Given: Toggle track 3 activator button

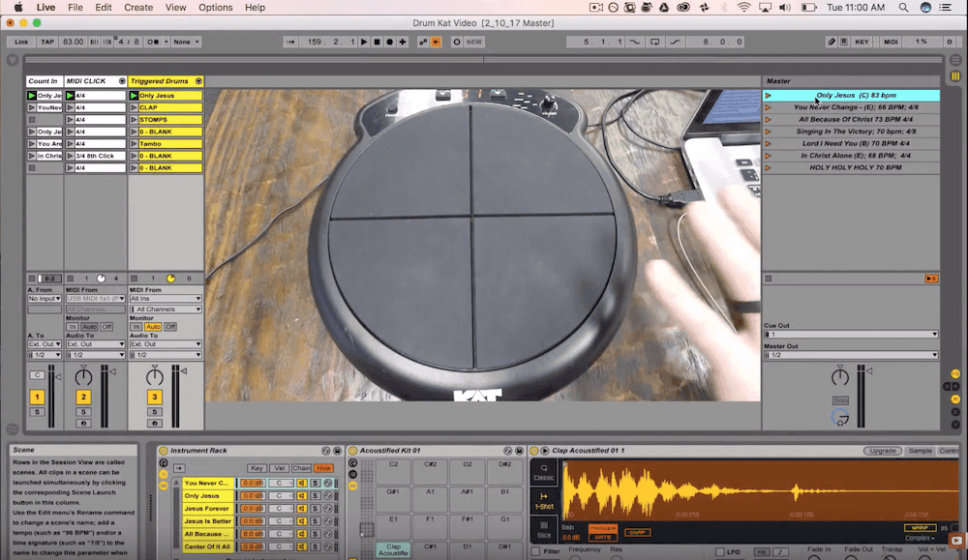Looking at the screenshot, I should pyautogui.click(x=154, y=398).
